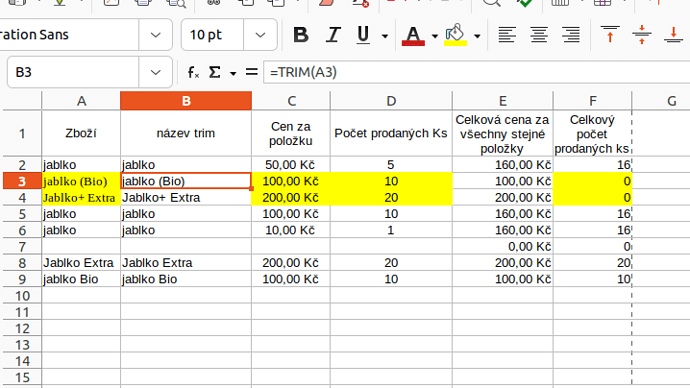The height and width of the screenshot is (388, 690).
Task: Expand background color palette arrow
Action: (477, 36)
